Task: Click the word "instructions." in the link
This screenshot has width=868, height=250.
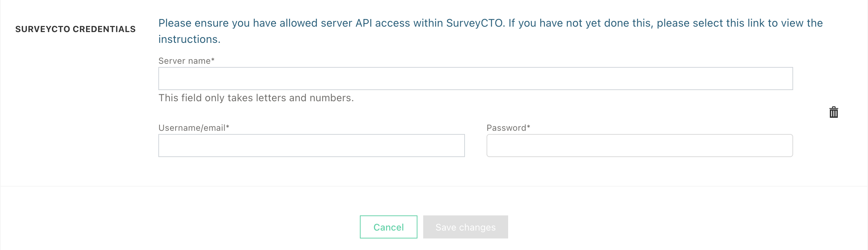Action: tap(189, 39)
